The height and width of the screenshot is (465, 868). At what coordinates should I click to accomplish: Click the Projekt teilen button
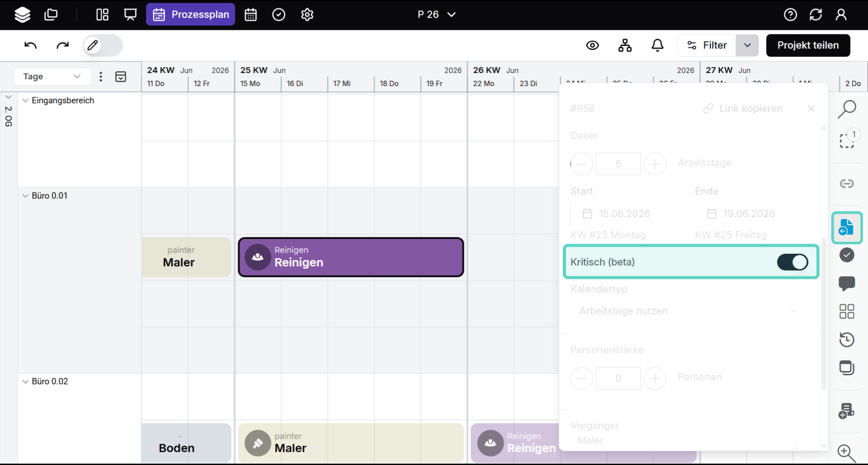[x=808, y=45]
